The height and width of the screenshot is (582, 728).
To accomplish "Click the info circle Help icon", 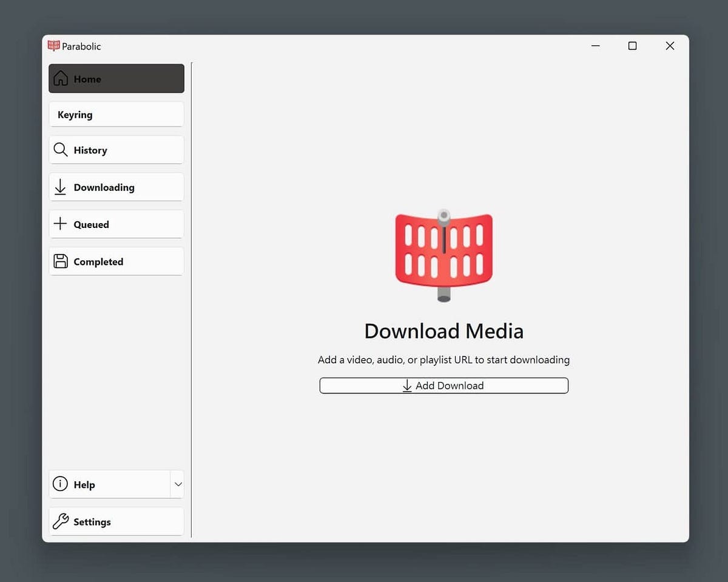I will 60,484.
